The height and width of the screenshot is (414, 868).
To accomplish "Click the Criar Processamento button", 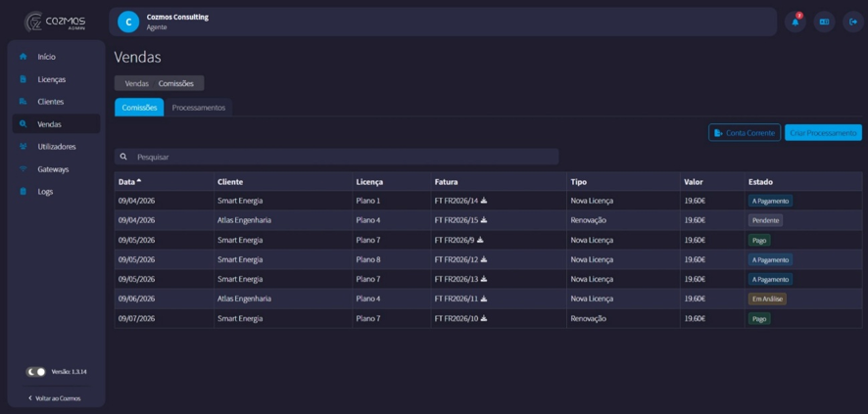I will pos(823,133).
